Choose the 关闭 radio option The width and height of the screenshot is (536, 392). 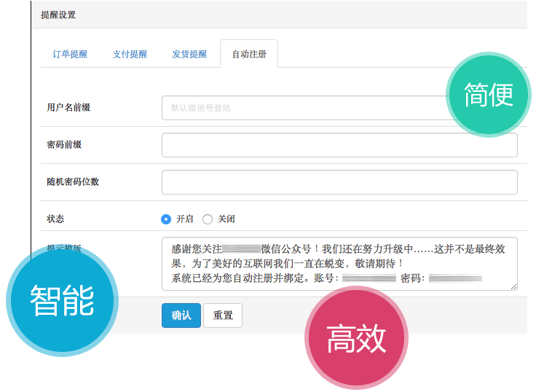click(208, 219)
